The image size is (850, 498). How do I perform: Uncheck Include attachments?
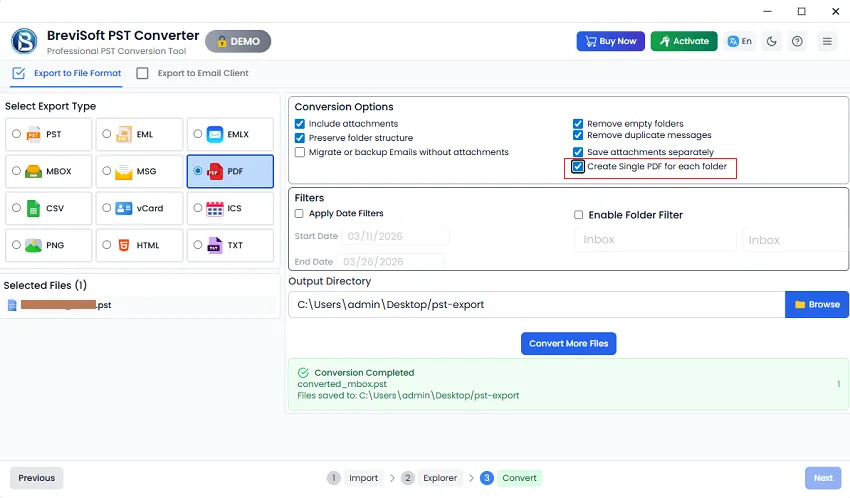(x=300, y=124)
